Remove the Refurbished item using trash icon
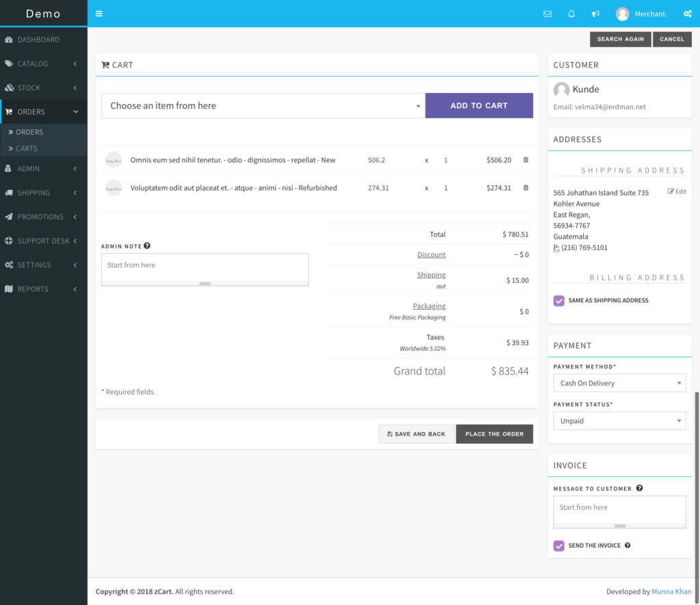 click(x=526, y=188)
